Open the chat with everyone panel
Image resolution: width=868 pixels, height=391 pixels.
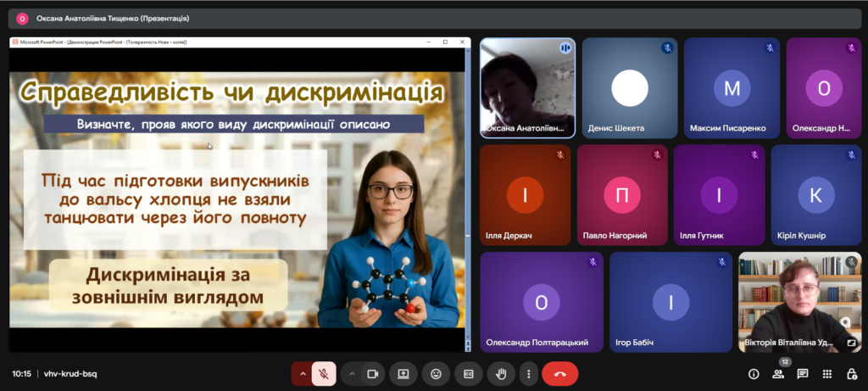point(803,374)
